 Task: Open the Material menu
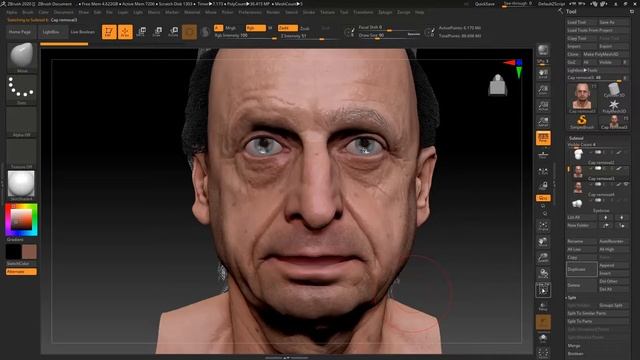192,12
